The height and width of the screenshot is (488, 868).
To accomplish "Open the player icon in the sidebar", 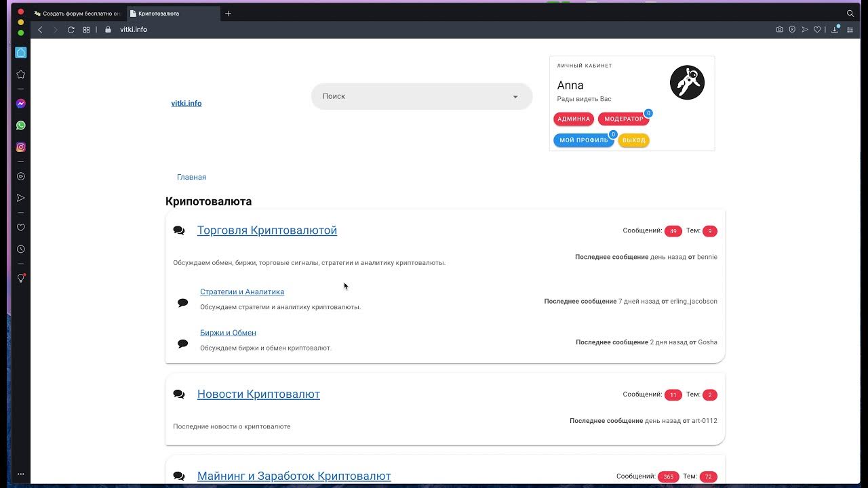I will (x=20, y=176).
